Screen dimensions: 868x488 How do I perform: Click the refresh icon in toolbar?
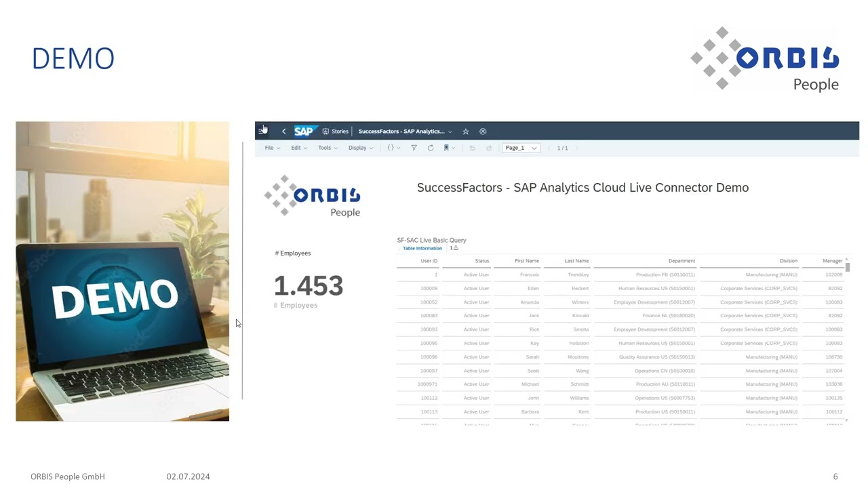[x=430, y=148]
